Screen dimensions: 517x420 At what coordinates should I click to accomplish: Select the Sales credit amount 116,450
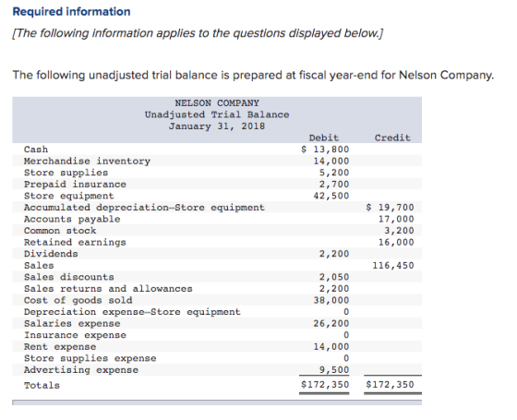393,266
